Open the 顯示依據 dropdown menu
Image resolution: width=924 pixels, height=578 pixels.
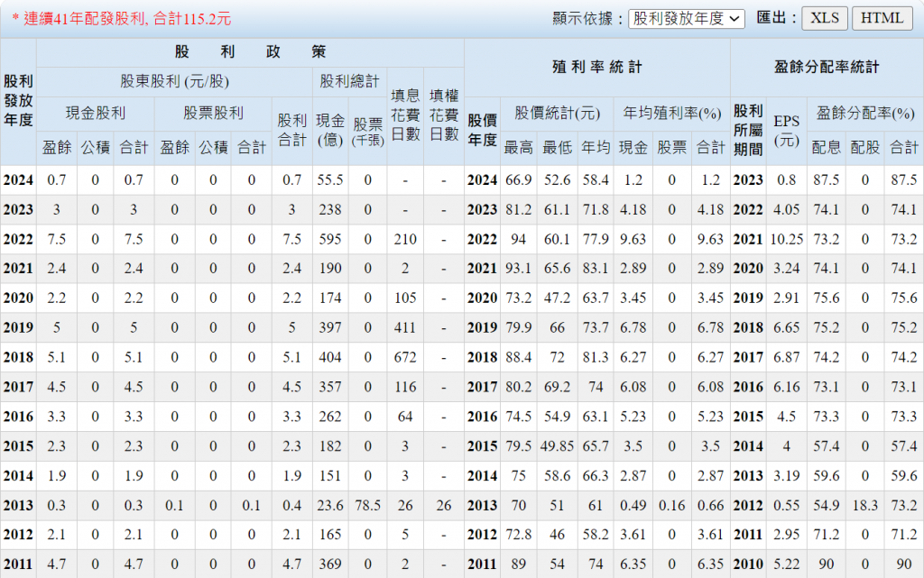pos(686,18)
